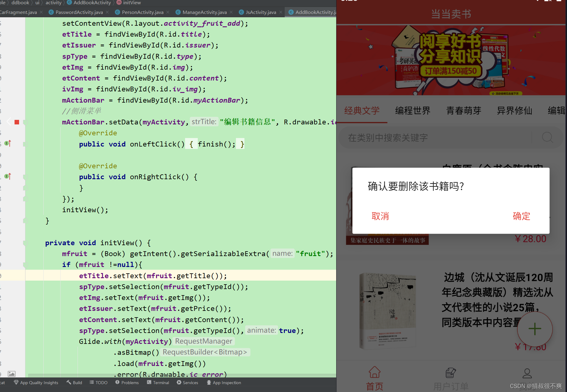This screenshot has height=392, width=567.
Task: Click 确定 to confirm book deletion
Action: coord(521,216)
